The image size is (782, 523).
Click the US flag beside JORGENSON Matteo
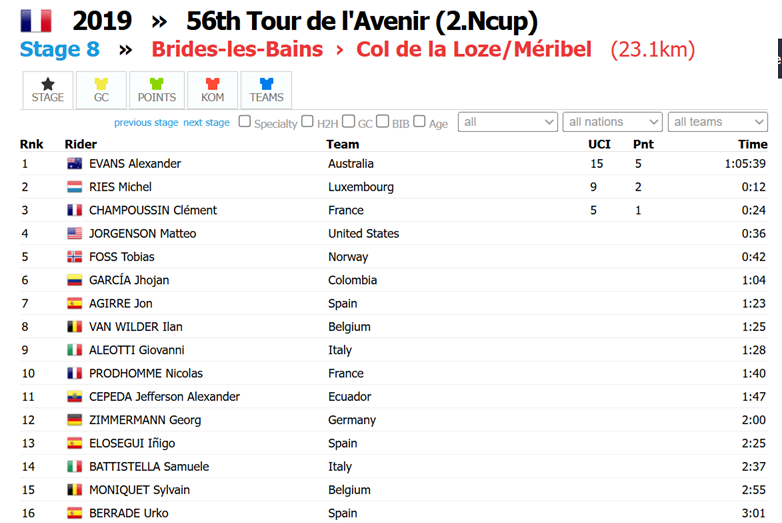(74, 233)
